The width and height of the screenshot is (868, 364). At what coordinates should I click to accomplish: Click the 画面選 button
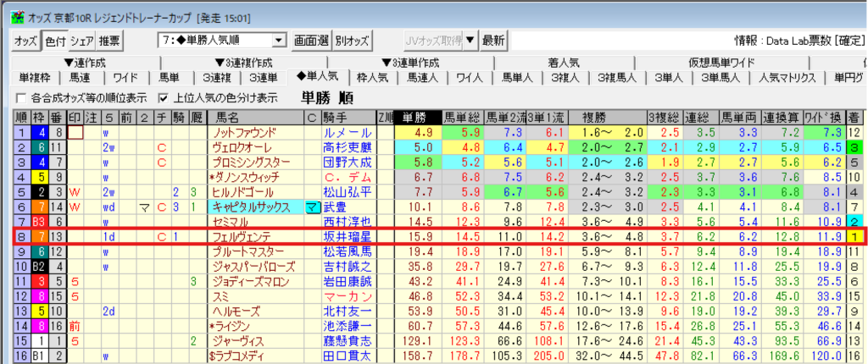pos(311,40)
